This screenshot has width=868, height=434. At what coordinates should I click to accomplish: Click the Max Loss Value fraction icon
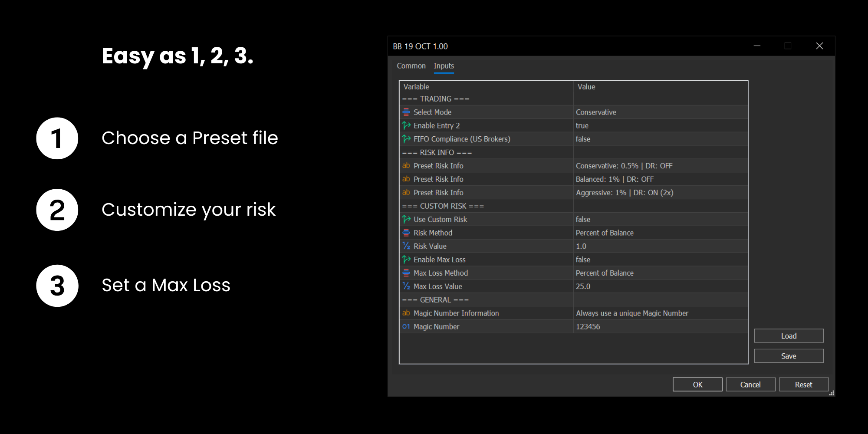click(x=406, y=286)
